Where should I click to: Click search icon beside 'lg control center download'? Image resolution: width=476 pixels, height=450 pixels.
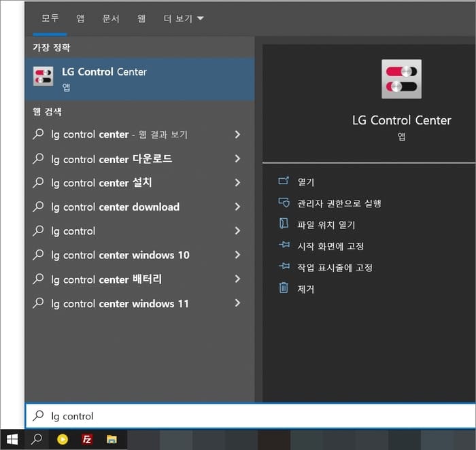tap(38, 207)
